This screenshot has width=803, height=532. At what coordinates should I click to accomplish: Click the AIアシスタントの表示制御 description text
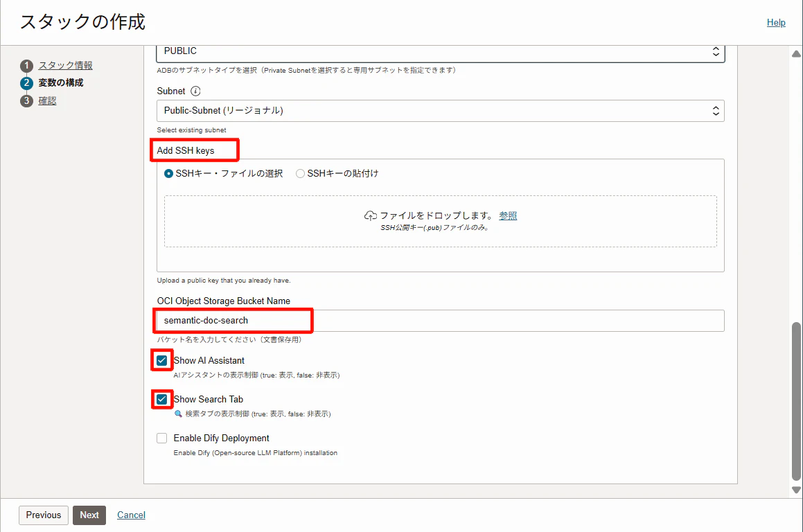[x=256, y=375]
